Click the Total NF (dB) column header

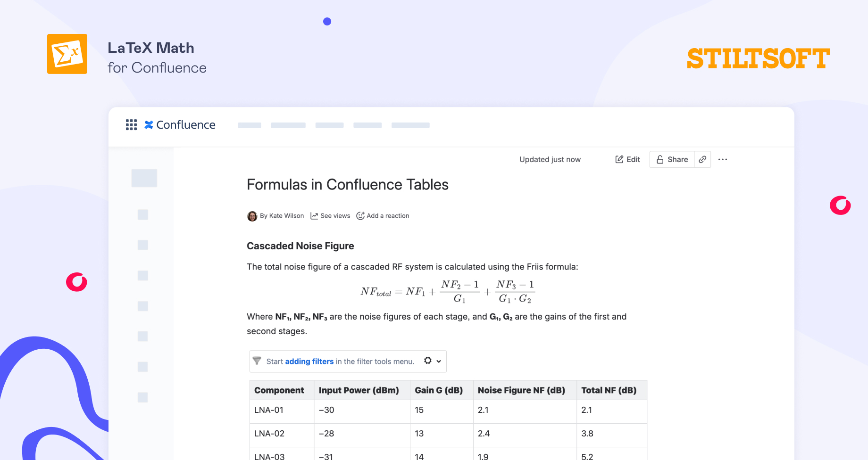[612, 390]
